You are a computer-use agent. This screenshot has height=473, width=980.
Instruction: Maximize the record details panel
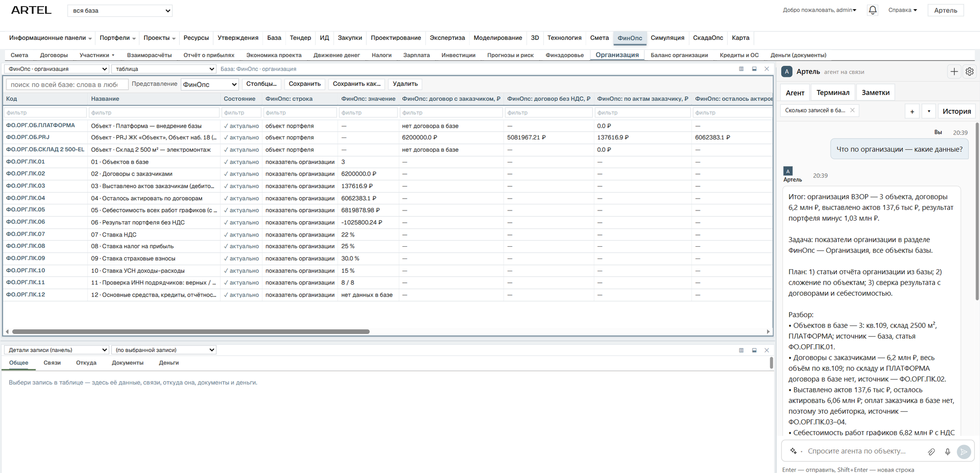click(754, 350)
